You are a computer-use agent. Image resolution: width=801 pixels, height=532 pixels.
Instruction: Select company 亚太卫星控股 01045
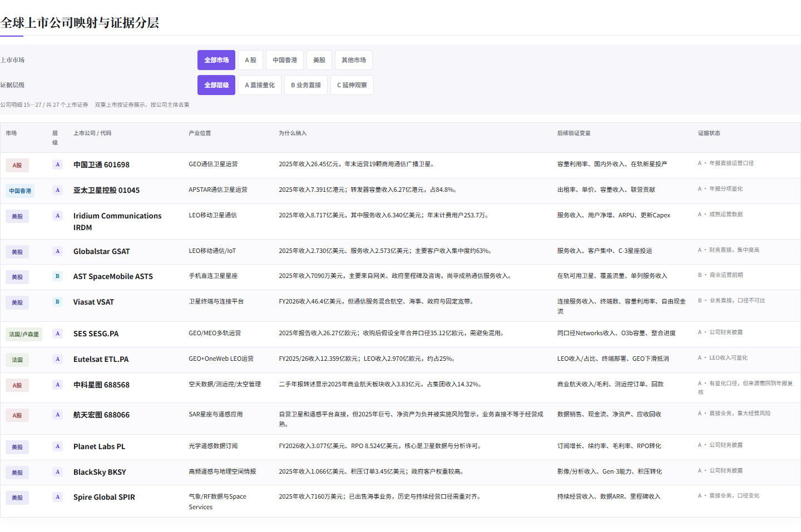(106, 191)
